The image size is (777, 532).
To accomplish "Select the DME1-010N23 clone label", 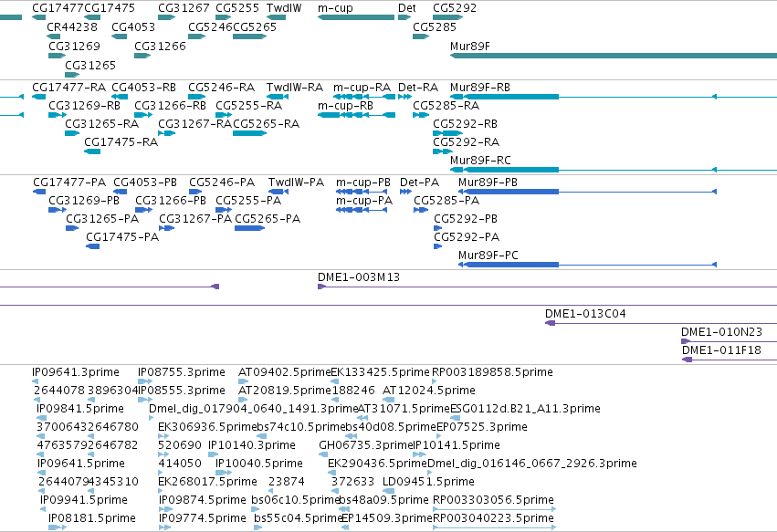I will (x=721, y=332).
